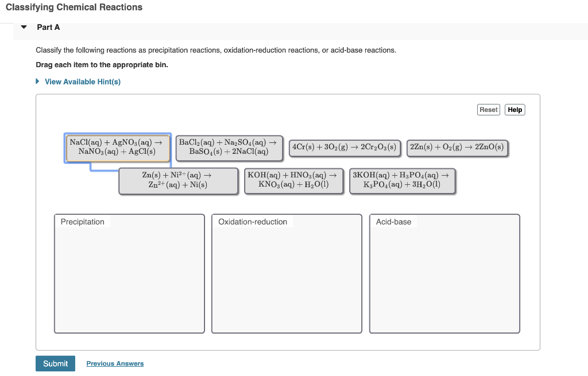Click inside the Oxidation-reduction bin
The width and height of the screenshot is (588, 376).
click(x=287, y=276)
